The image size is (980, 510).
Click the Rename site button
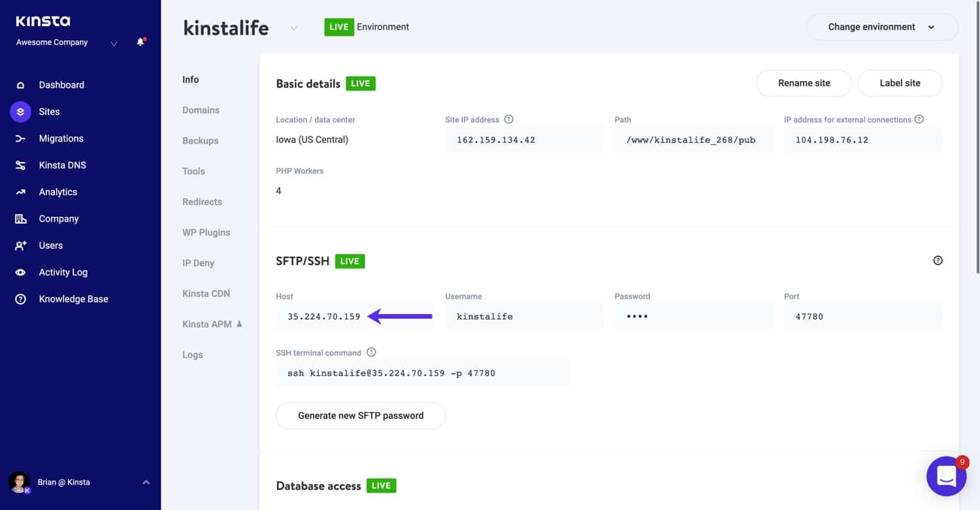click(x=804, y=83)
